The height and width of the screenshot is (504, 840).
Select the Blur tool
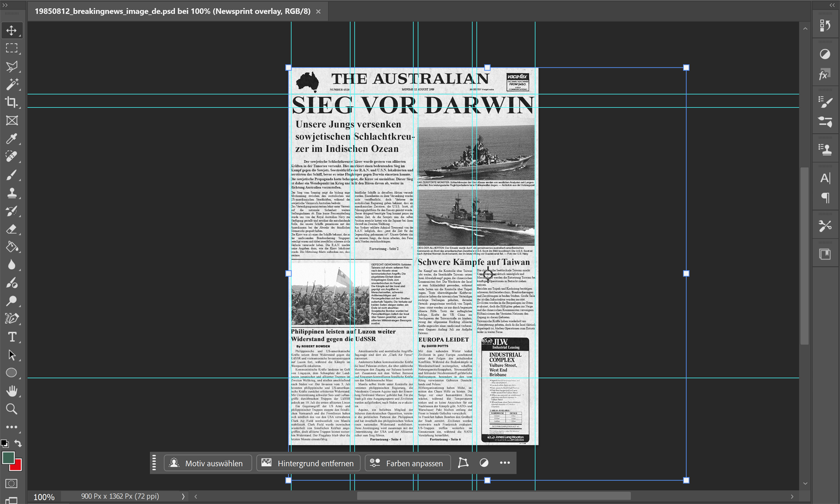click(x=11, y=265)
